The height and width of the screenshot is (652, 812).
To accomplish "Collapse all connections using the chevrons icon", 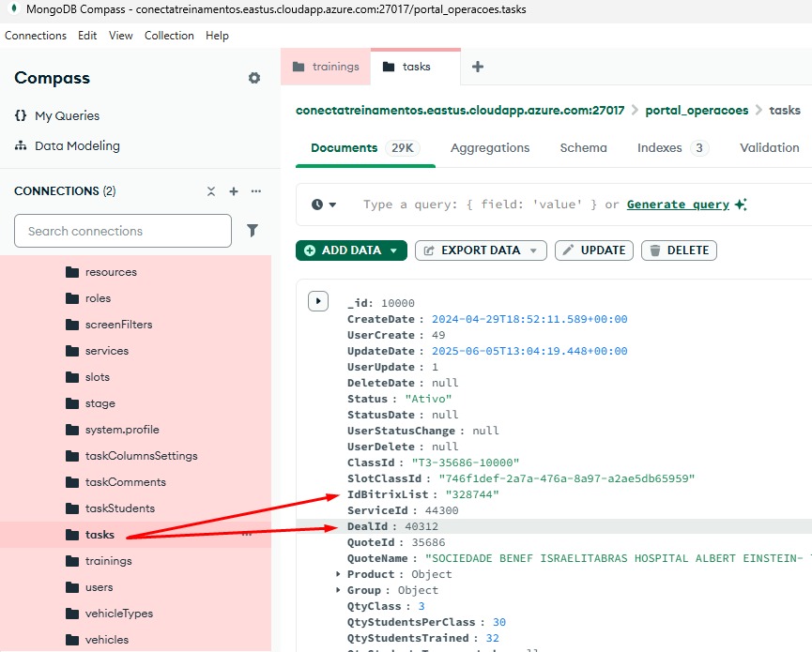I will 211,191.
